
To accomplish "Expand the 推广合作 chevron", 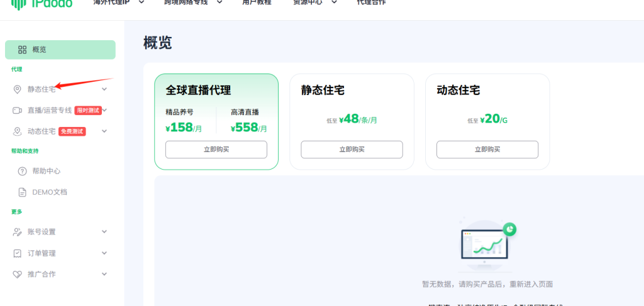I will (104, 274).
